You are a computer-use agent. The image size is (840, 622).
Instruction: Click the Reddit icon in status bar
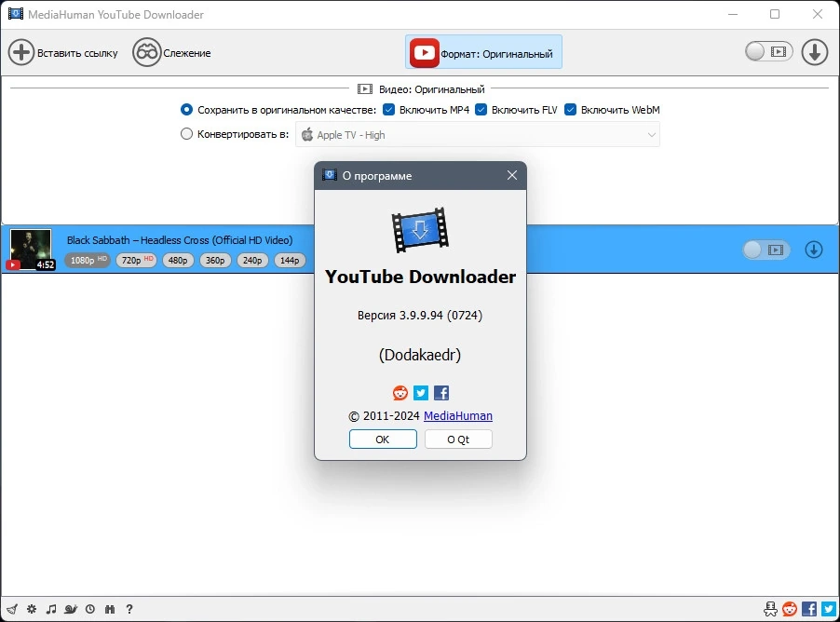(x=790, y=609)
